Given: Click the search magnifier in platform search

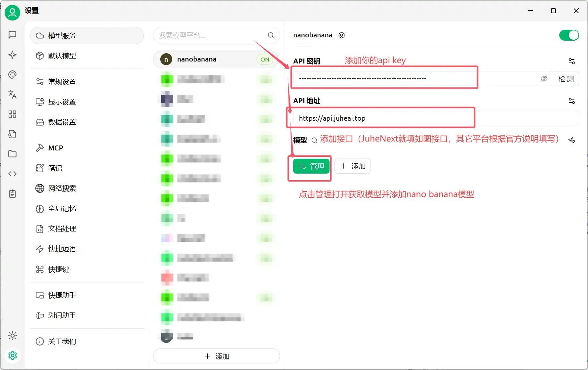Looking at the screenshot, I should point(271,35).
